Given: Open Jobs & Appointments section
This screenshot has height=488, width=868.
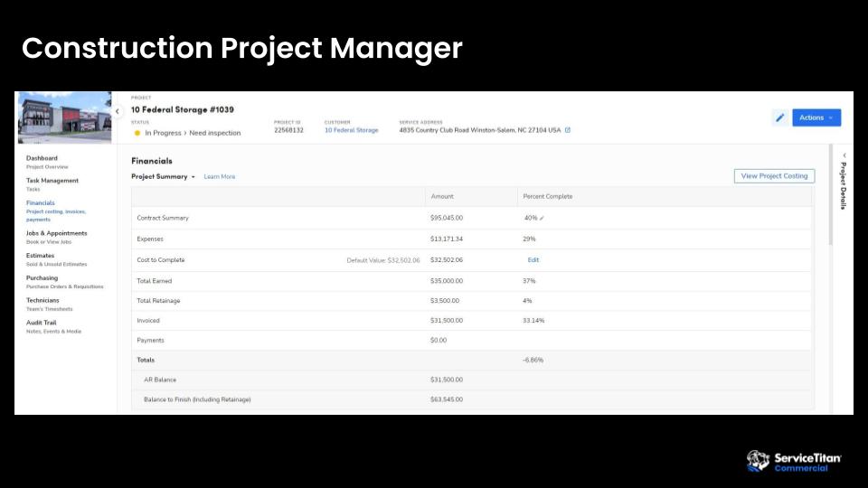Looking at the screenshot, I should tap(56, 233).
